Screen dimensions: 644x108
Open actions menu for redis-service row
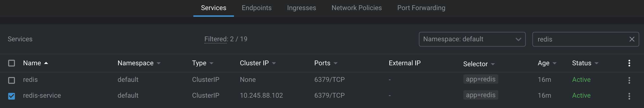pyautogui.click(x=629, y=96)
